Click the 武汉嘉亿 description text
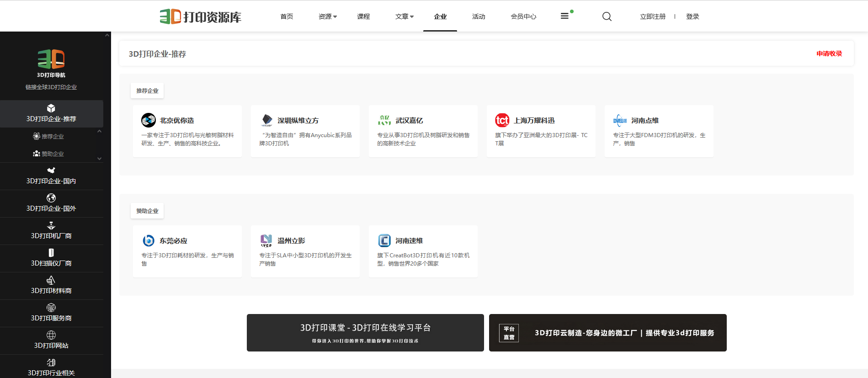The width and height of the screenshot is (868, 378). 423,139
